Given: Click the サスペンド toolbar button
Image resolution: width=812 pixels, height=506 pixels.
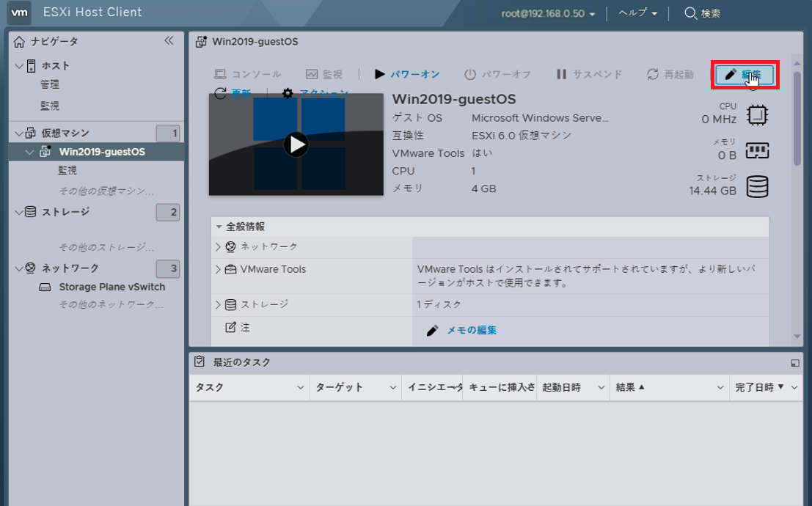Looking at the screenshot, I should (x=589, y=74).
